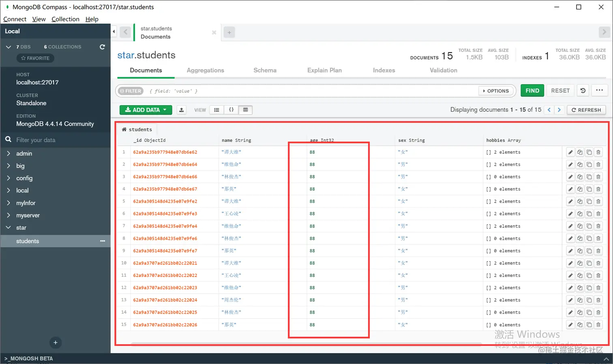Switch to Explain Plan tab

coord(324,70)
